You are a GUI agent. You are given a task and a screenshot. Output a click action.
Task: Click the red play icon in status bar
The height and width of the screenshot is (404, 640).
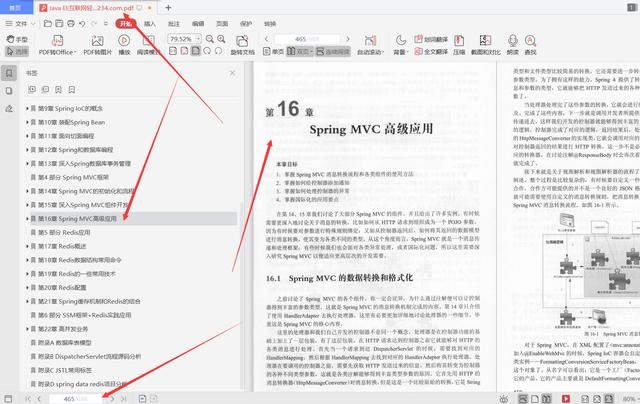566,399
